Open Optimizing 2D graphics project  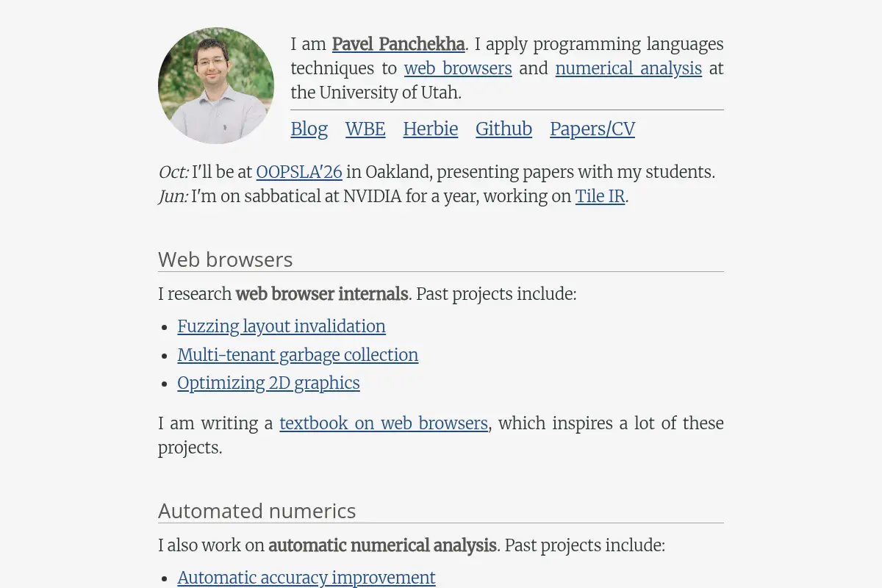tap(268, 383)
